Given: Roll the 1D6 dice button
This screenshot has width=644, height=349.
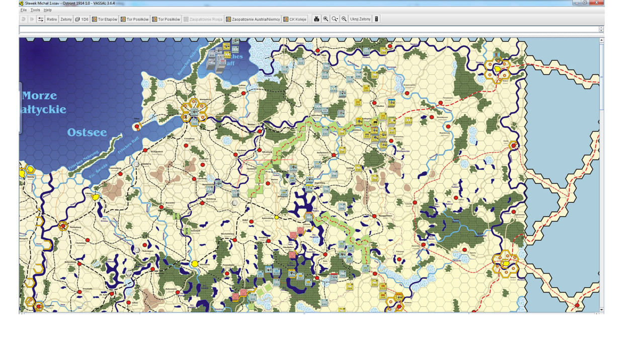Looking at the screenshot, I should pos(82,19).
